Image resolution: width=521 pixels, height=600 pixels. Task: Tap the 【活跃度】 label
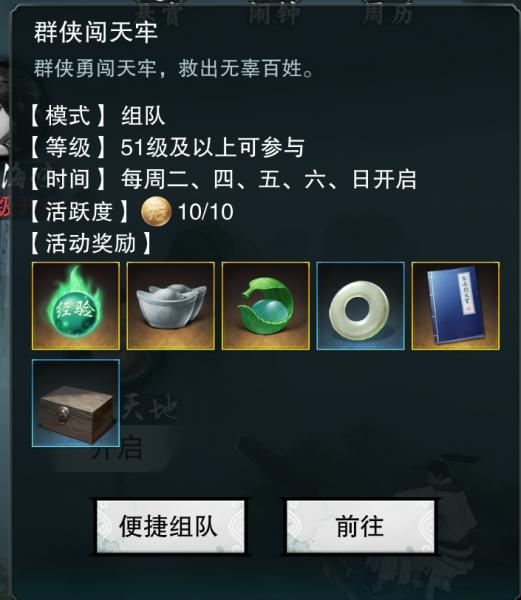tap(80, 212)
